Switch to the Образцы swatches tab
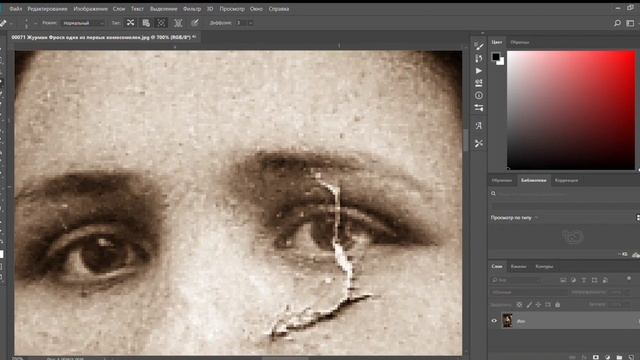 coord(520,42)
